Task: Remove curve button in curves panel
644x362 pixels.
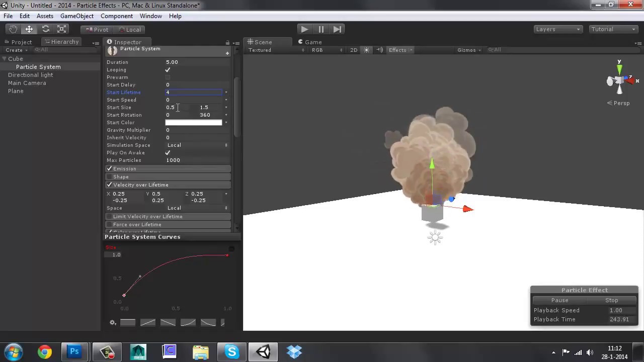Action: tap(231, 249)
